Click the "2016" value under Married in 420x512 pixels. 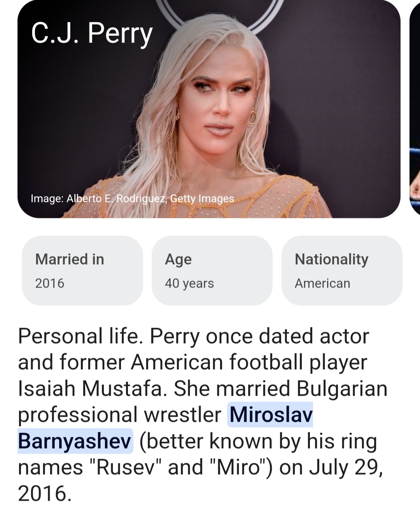49,283
